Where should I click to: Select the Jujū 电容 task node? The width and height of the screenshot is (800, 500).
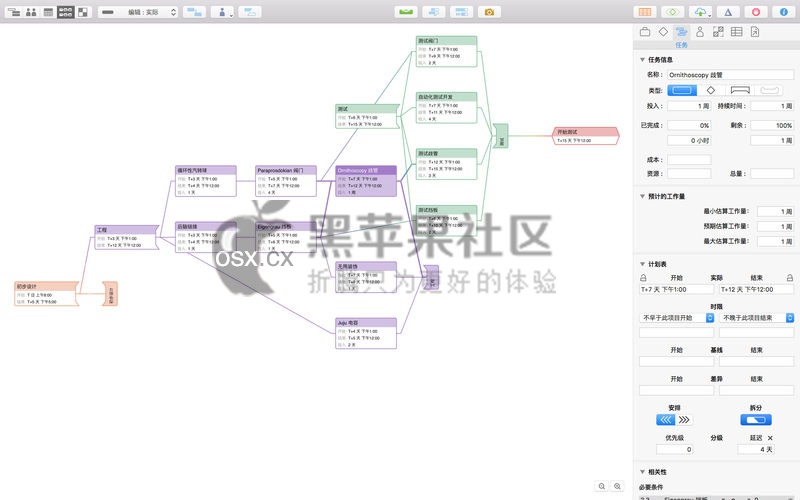[x=366, y=333]
